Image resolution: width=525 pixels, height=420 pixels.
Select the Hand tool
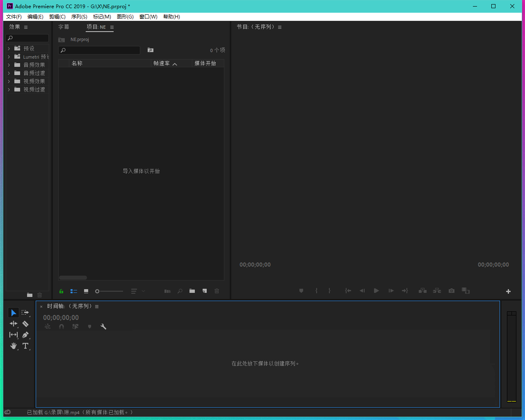tap(14, 346)
